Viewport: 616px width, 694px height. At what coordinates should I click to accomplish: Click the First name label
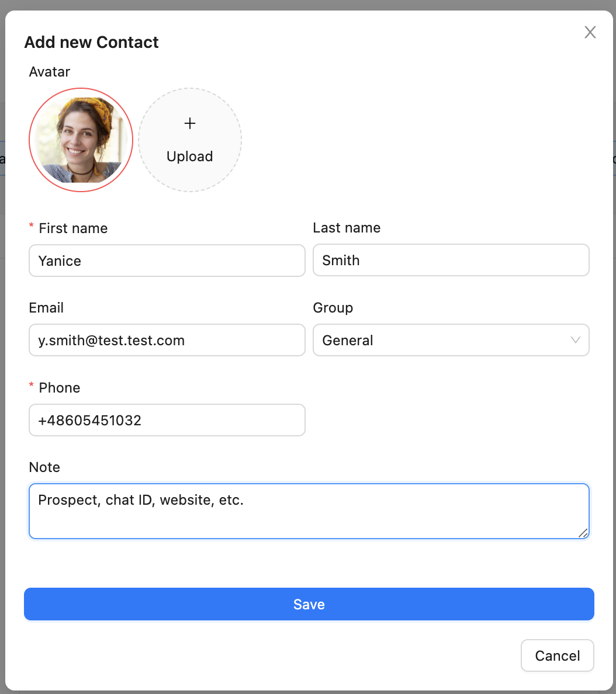73,228
